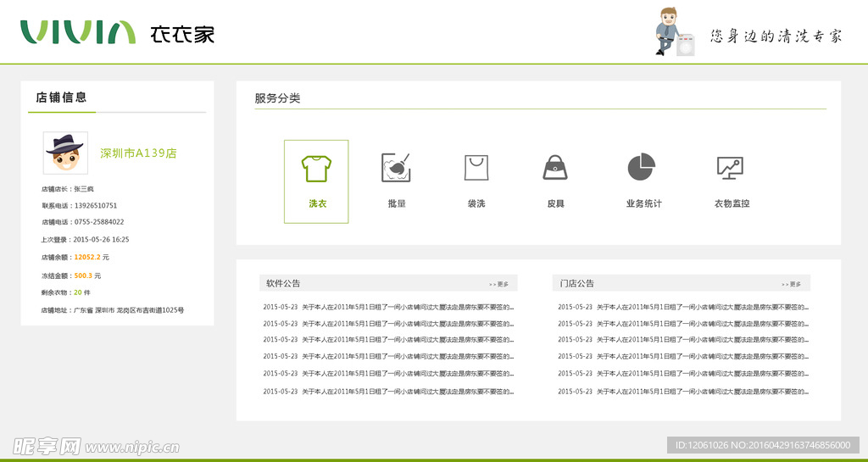868x462 pixels.
Task: Click store phone 0755-25884022
Action: [99, 222]
